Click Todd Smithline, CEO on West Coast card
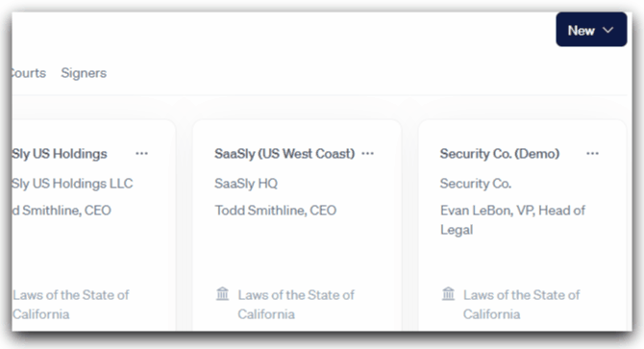 point(276,211)
